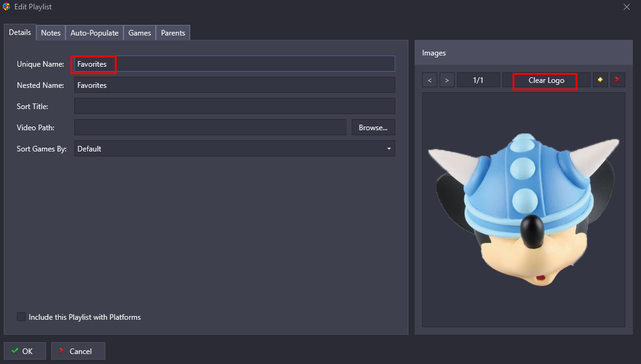Delete current image with red X icon

[x=617, y=80]
